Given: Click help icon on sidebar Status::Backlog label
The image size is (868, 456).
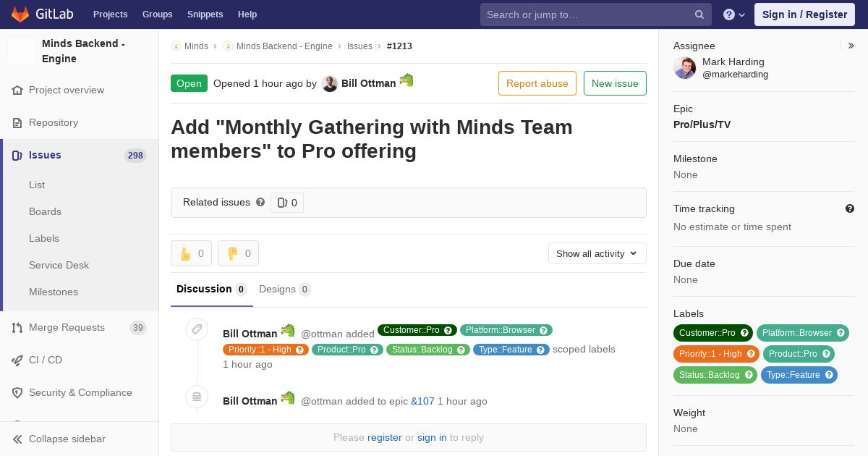Looking at the screenshot, I should pos(749,375).
